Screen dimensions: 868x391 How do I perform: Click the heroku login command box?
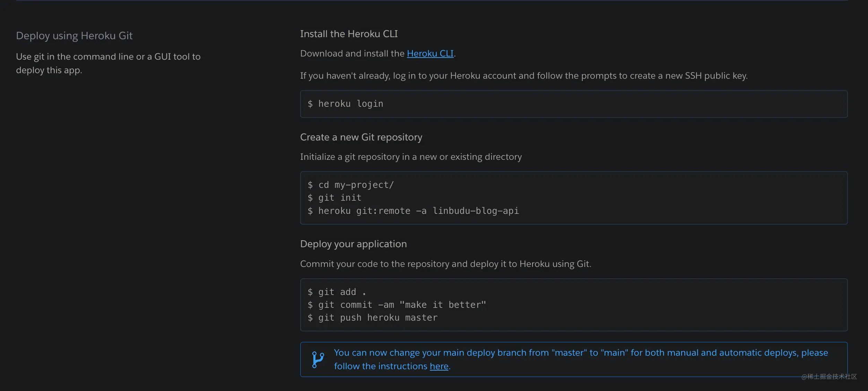point(574,104)
